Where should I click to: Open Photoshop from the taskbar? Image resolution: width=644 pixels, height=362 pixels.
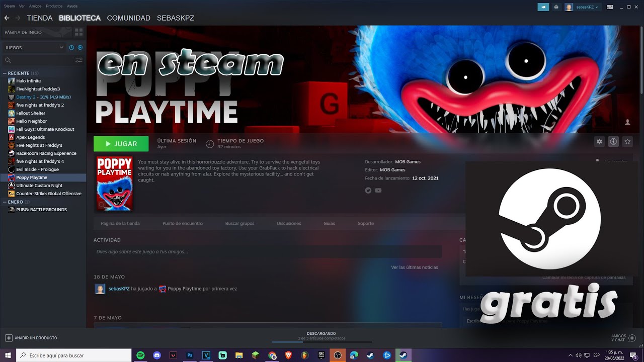pyautogui.click(x=190, y=355)
